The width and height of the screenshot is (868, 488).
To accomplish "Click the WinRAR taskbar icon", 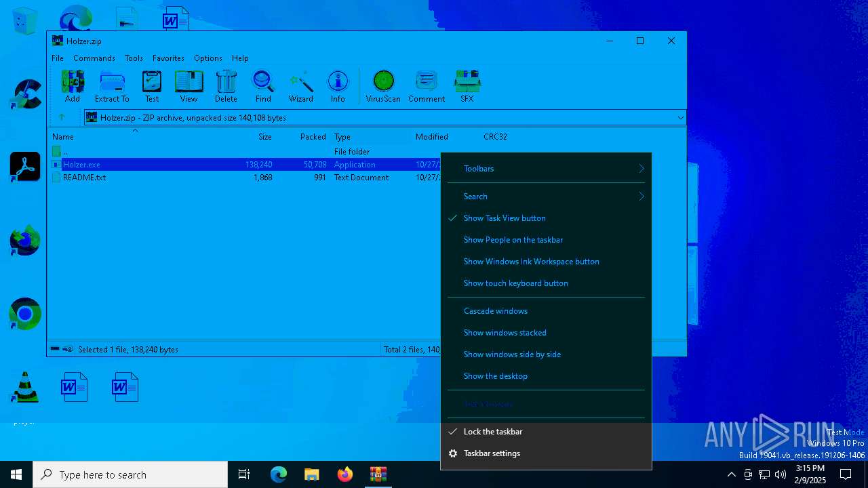I will tap(378, 474).
